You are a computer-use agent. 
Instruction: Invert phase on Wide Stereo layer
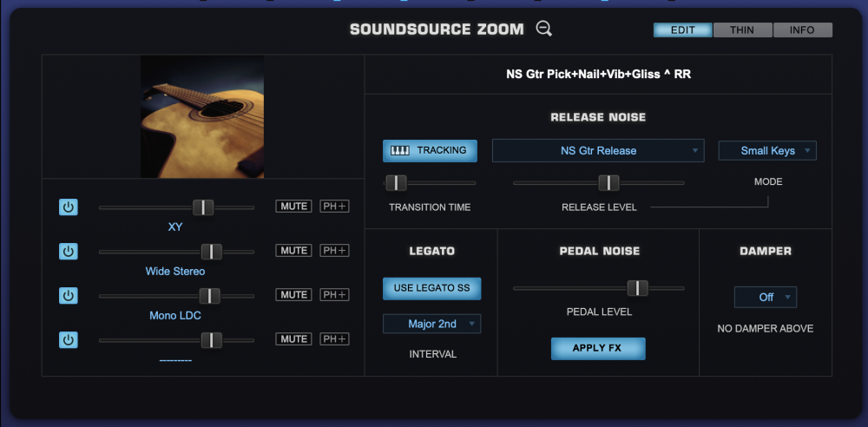tap(334, 251)
